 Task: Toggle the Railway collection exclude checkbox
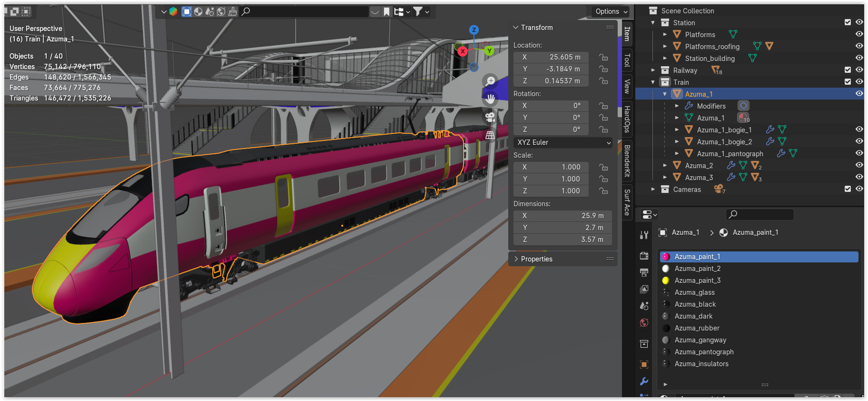pos(848,70)
